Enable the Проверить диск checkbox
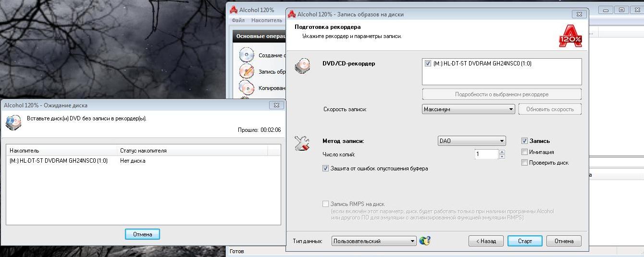 [525, 163]
